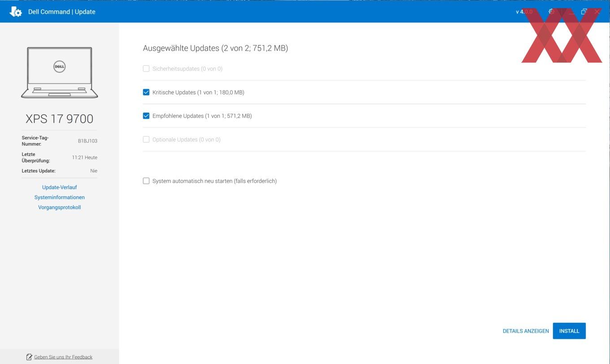The height and width of the screenshot is (364, 610).
Task: Click the Empfohlene Updates label text
Action: (x=202, y=116)
